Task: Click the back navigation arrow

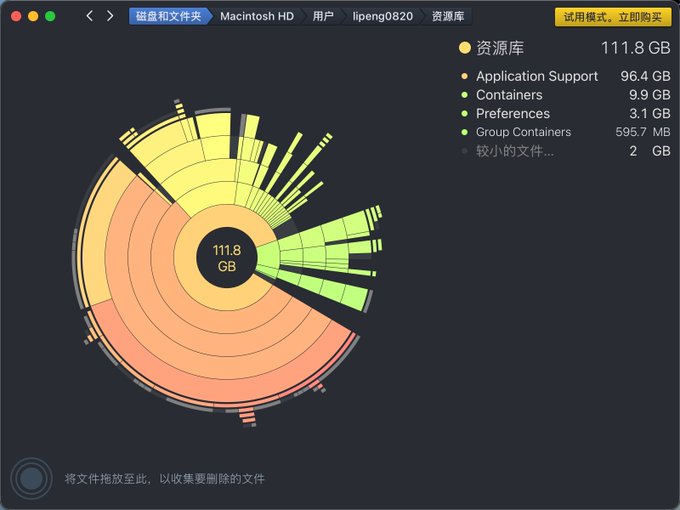Action: [x=89, y=16]
